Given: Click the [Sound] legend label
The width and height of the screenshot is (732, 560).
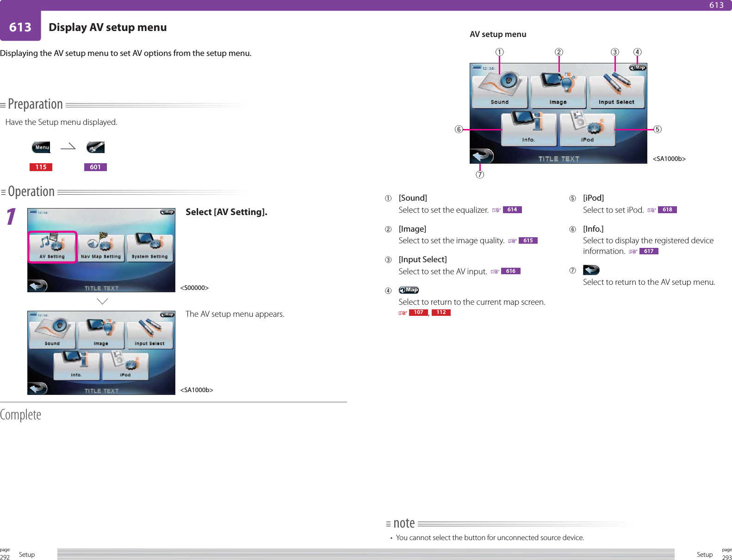Looking at the screenshot, I should pyautogui.click(x=413, y=198).
